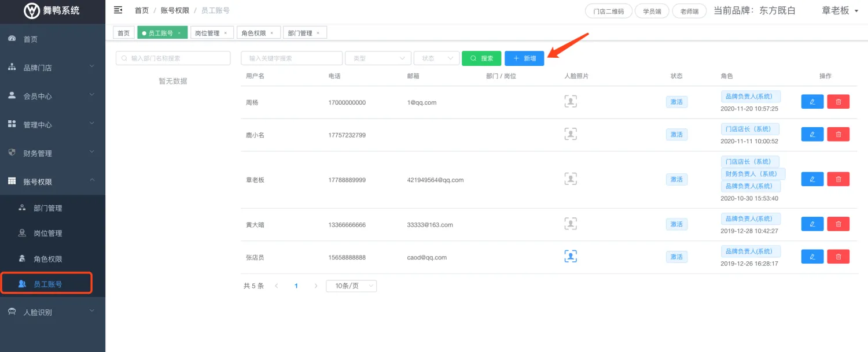Image resolution: width=868 pixels, height=352 pixels.
Task: Focus the keyword search input field
Action: pos(292,58)
